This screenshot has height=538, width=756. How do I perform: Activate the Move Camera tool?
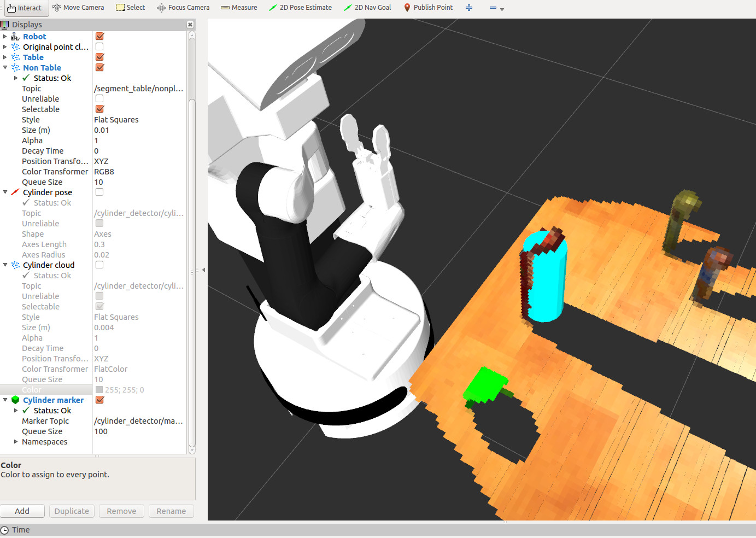pyautogui.click(x=78, y=8)
